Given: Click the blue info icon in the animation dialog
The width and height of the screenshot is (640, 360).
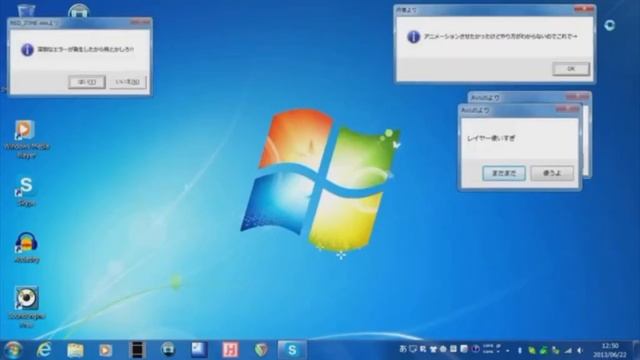Looking at the screenshot, I should click(413, 37).
